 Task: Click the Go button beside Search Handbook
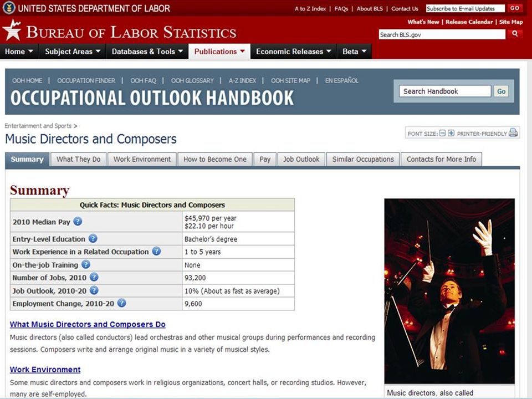coord(502,91)
